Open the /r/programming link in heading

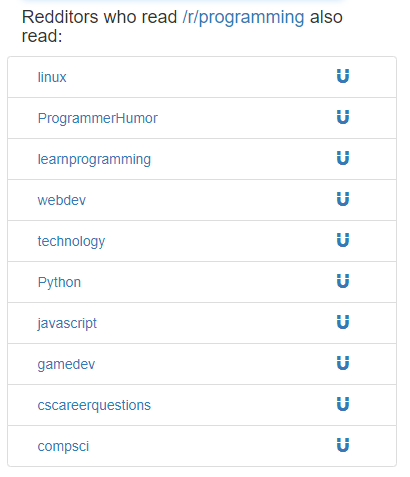click(x=243, y=17)
